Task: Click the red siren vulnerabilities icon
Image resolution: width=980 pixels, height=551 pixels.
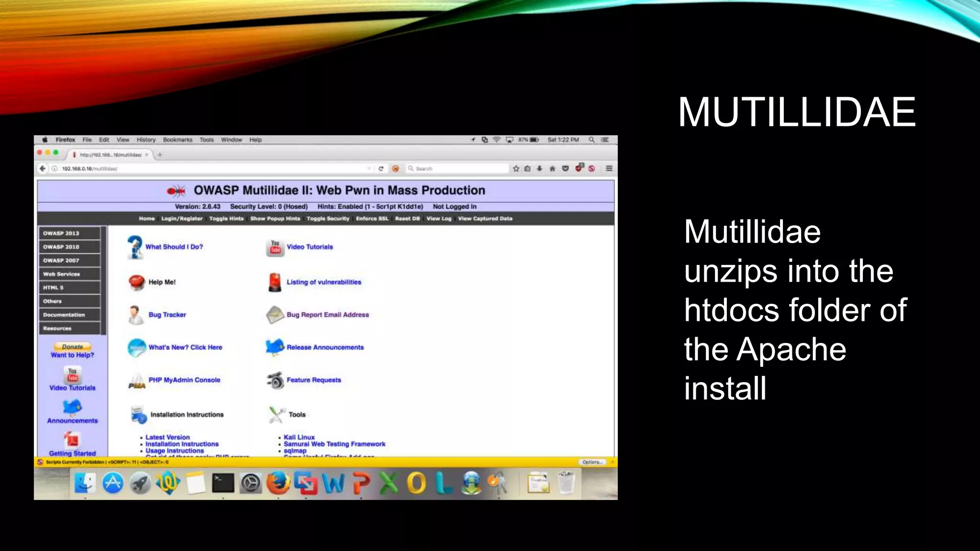Action: 275,282
